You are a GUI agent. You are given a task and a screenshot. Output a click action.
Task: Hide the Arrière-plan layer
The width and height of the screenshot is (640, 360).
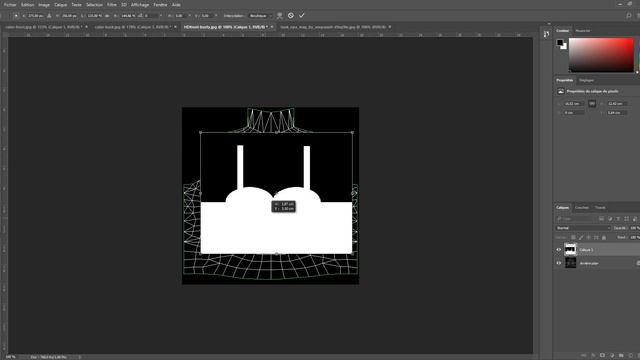tap(559, 263)
